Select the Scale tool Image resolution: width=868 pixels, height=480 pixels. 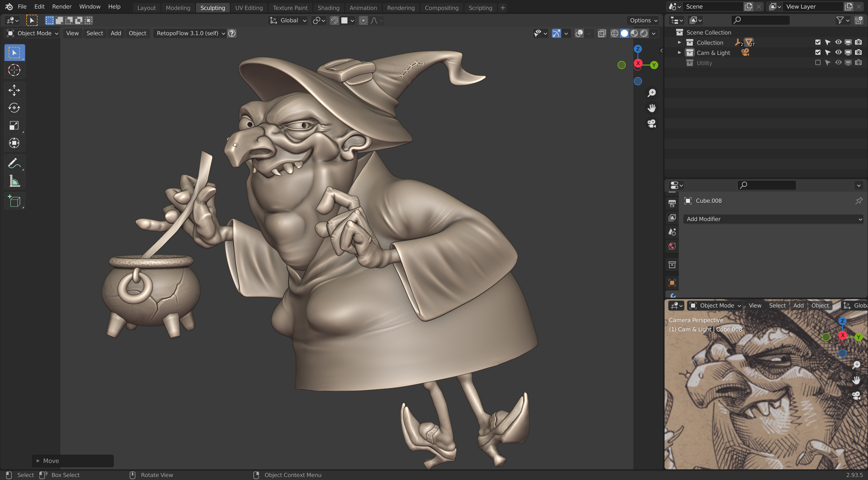click(x=14, y=126)
